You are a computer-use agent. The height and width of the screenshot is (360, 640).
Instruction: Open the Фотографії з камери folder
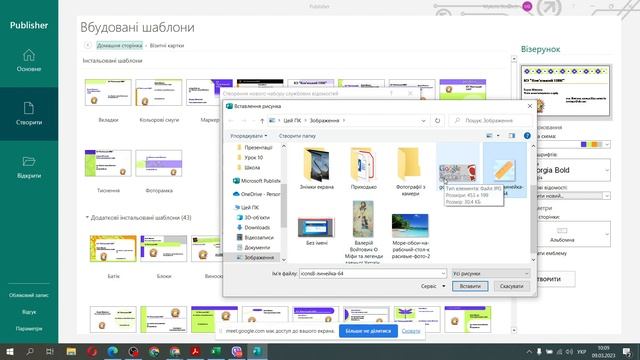[410, 171]
